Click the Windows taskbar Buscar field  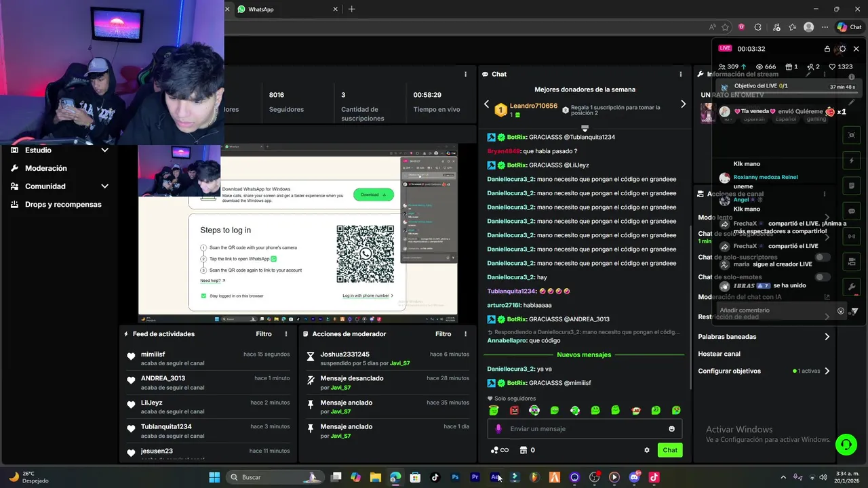(275, 477)
